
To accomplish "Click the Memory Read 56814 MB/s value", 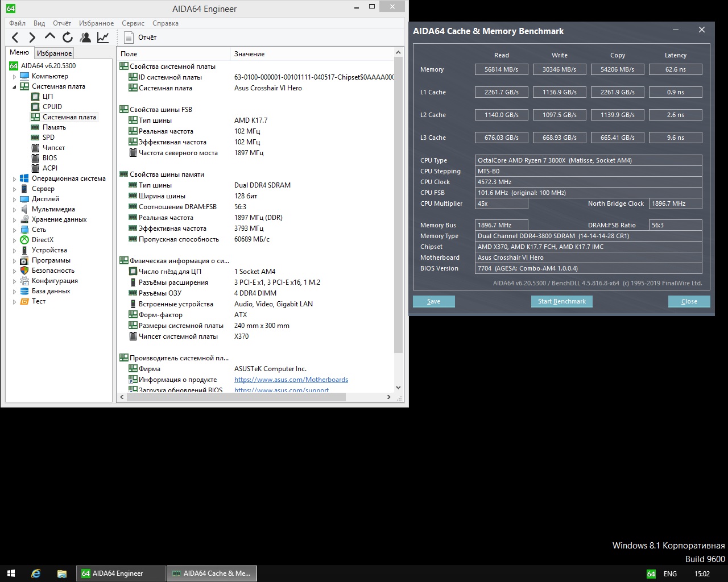I will (x=502, y=69).
